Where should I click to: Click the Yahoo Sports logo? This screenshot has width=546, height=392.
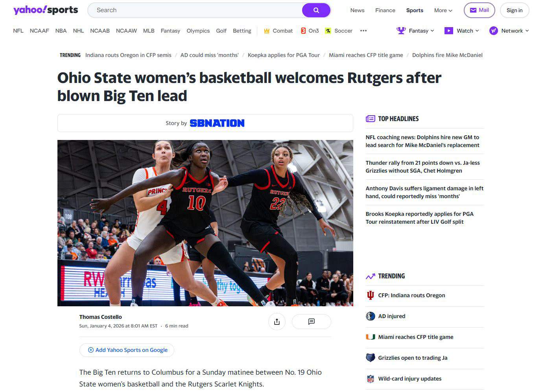tap(46, 10)
